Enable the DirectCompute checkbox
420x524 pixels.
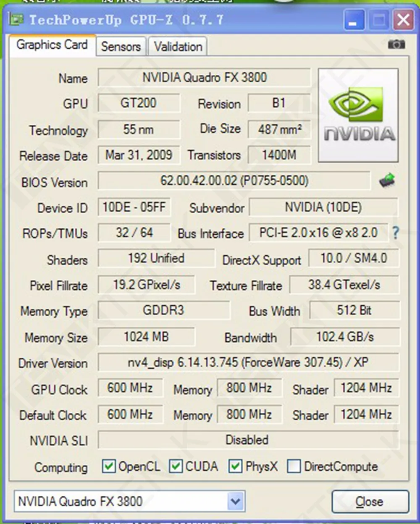(x=294, y=466)
